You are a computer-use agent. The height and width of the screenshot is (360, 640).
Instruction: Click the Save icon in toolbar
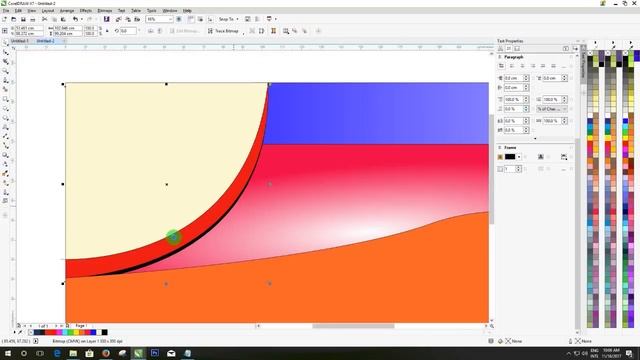tap(23, 19)
